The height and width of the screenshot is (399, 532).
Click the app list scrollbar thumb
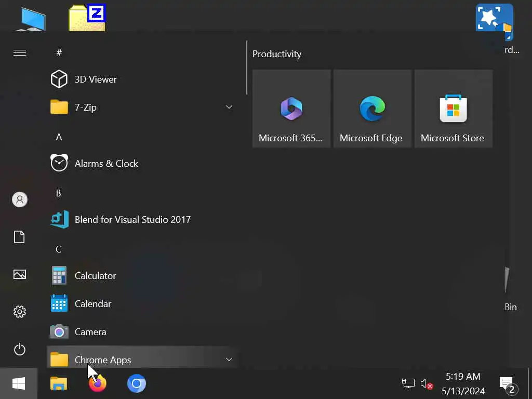[x=247, y=68]
